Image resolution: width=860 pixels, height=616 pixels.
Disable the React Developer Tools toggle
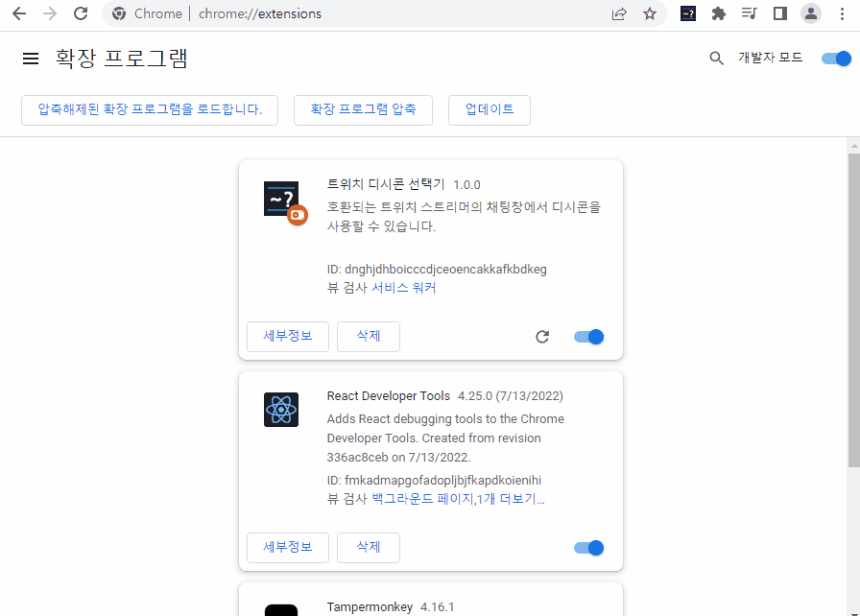[589, 548]
